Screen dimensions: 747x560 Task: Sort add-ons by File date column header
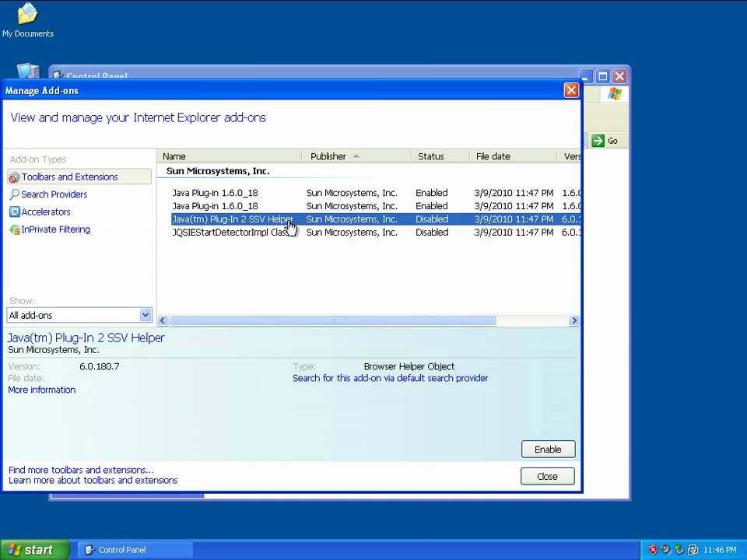click(x=513, y=156)
